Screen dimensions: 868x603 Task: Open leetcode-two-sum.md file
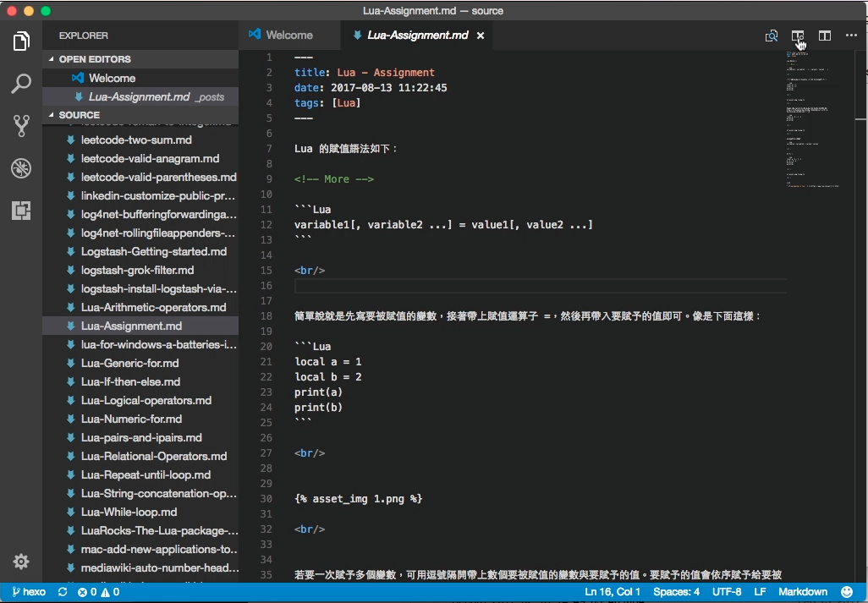pos(140,140)
